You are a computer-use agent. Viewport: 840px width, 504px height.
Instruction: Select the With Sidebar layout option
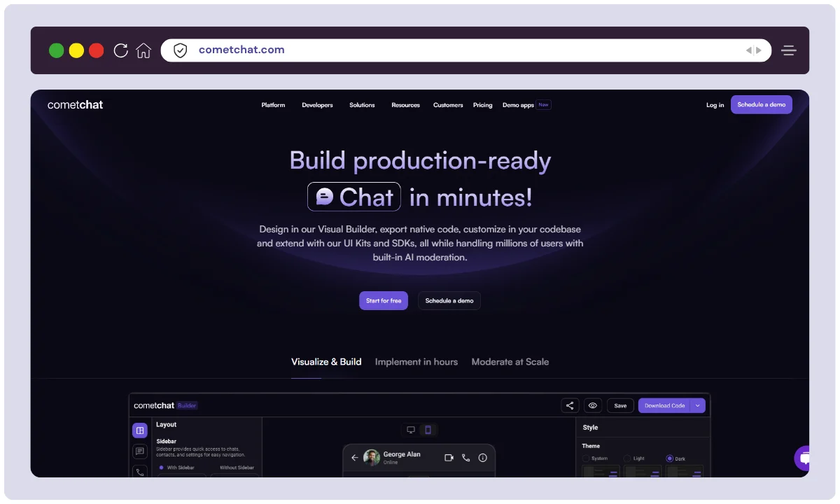click(x=176, y=468)
